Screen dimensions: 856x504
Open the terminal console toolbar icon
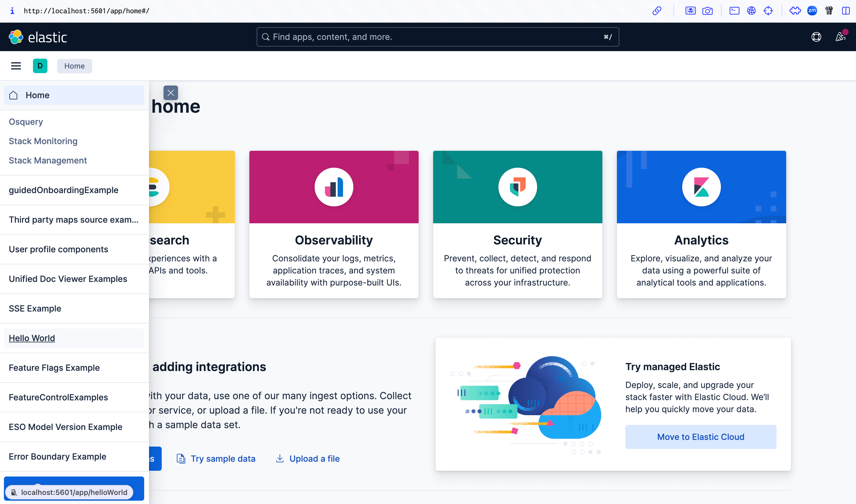click(734, 11)
